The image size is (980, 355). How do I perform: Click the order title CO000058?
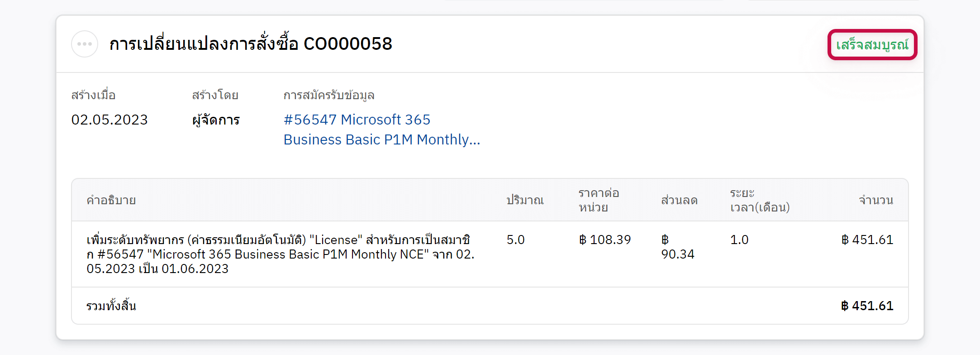pos(251,44)
